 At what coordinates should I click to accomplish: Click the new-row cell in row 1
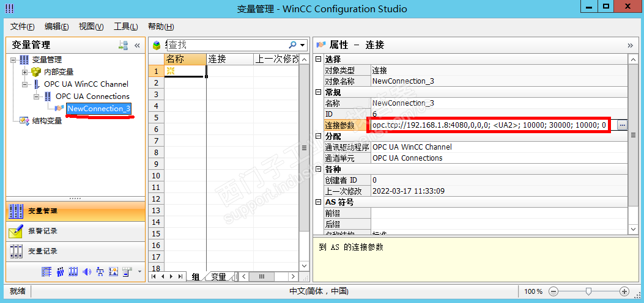tap(185, 71)
